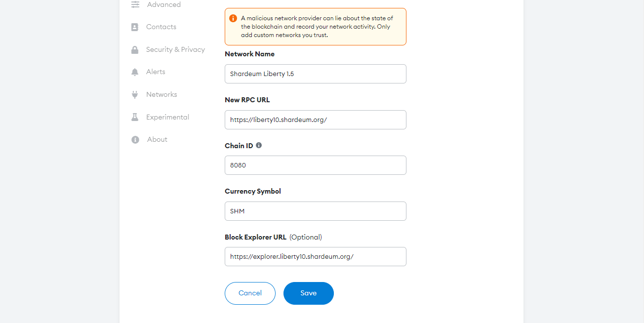
Task: Select the Experimental settings section
Action: (167, 118)
